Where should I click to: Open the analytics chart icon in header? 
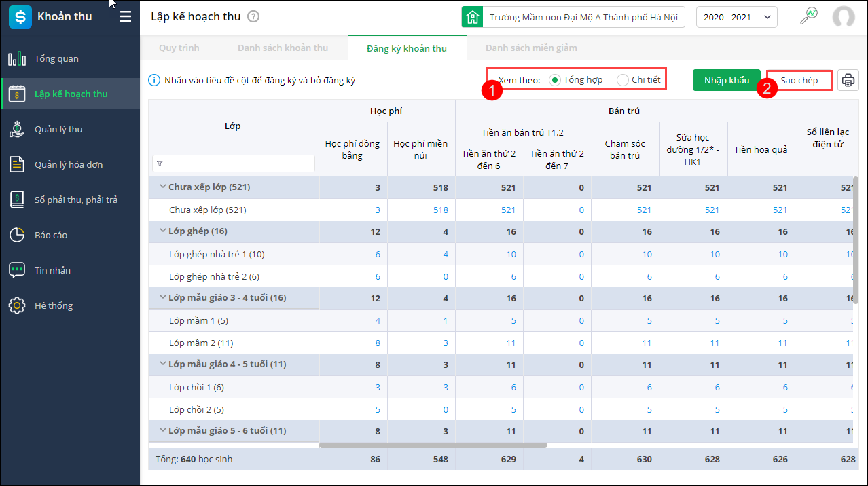click(808, 17)
